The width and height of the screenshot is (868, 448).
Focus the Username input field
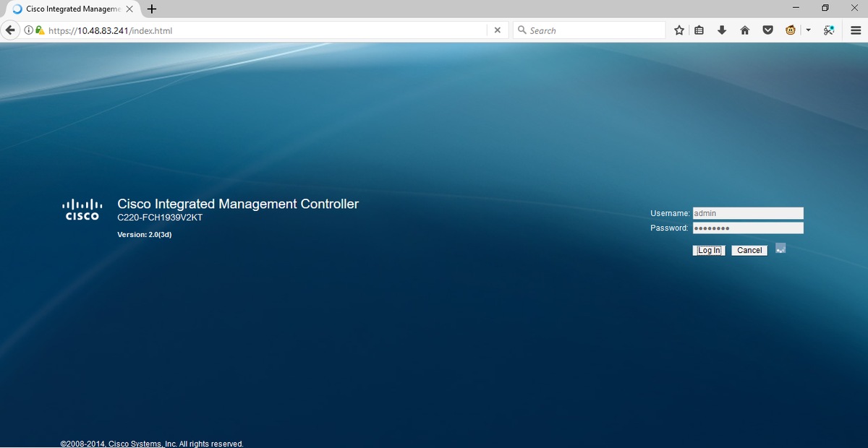point(748,213)
